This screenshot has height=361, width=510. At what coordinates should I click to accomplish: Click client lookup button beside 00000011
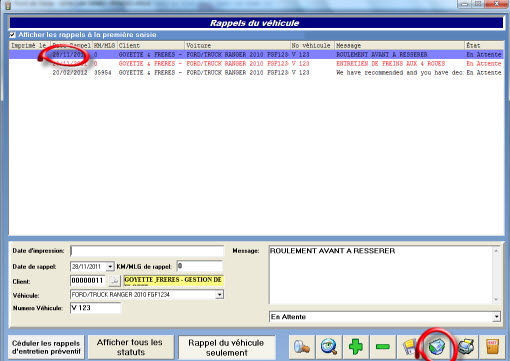pyautogui.click(x=114, y=281)
